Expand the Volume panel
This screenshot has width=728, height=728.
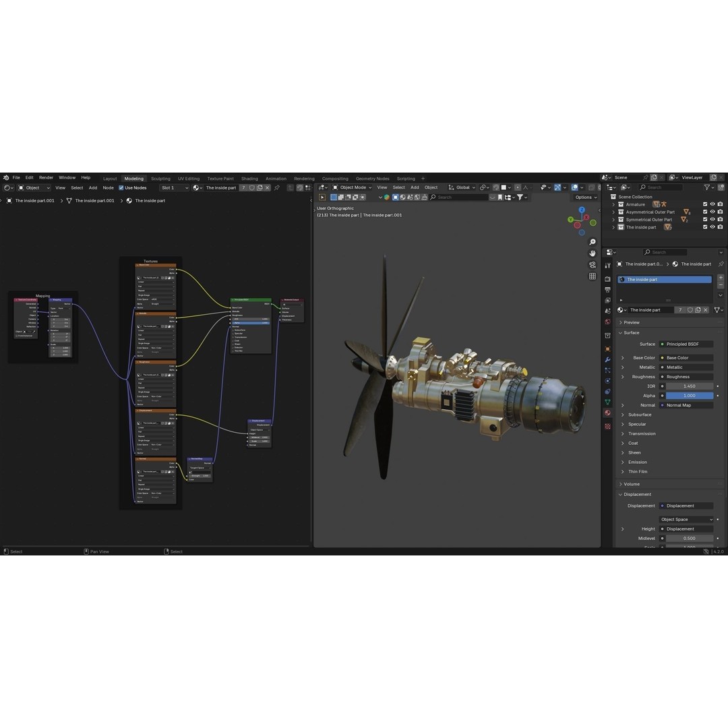tap(632, 484)
